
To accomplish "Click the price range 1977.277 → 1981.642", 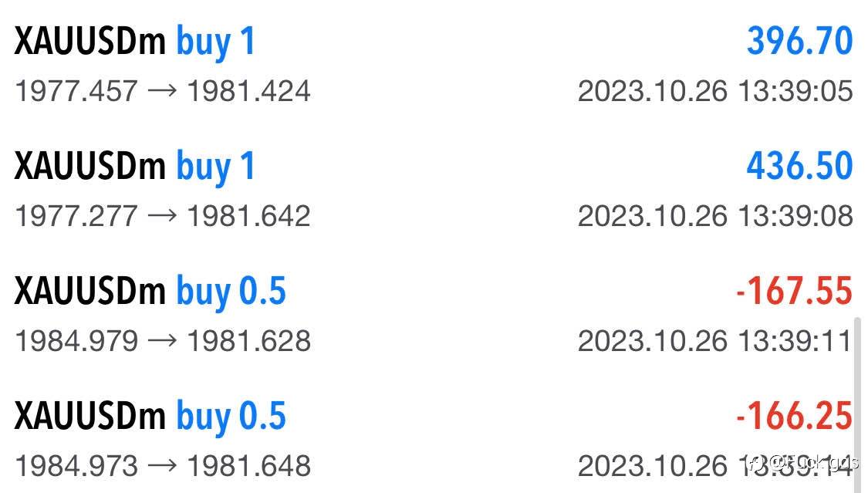I will tap(163, 216).
